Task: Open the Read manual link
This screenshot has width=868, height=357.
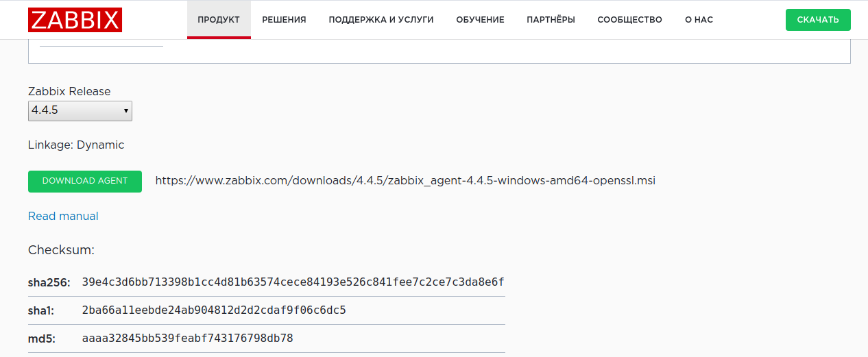Action: (63, 217)
